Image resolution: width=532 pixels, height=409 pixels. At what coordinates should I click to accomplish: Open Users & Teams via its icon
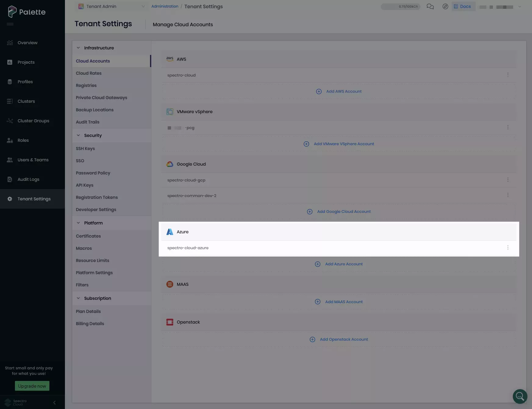point(10,160)
